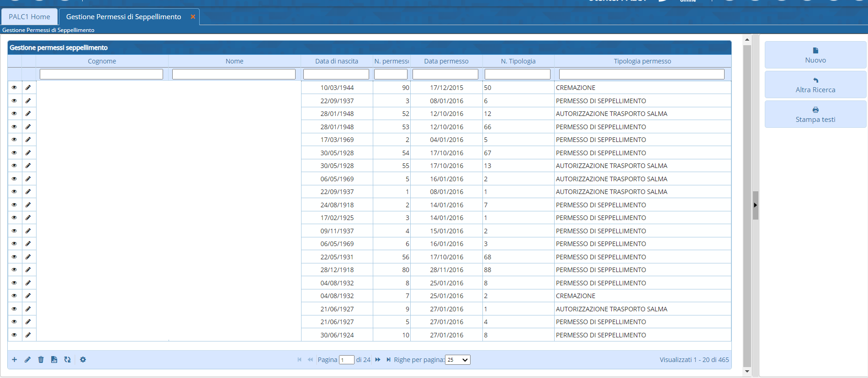Click the Stampa testi button

pyautogui.click(x=815, y=114)
